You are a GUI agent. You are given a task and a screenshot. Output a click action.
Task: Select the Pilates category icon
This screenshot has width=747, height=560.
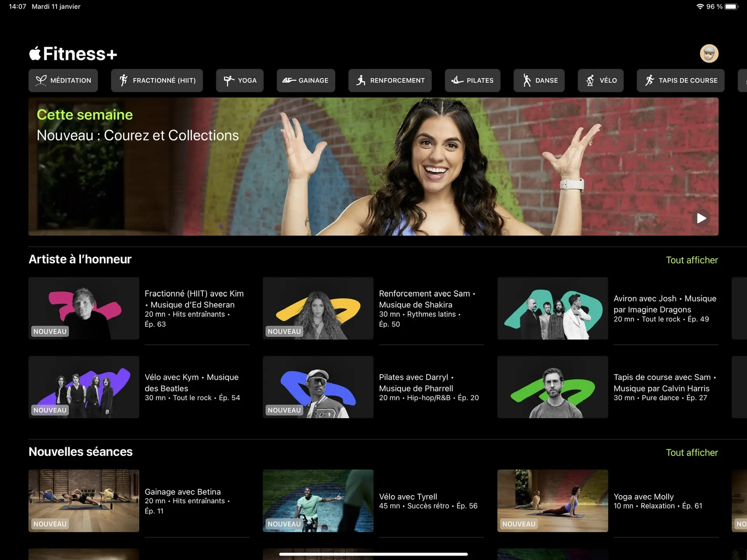click(x=457, y=81)
